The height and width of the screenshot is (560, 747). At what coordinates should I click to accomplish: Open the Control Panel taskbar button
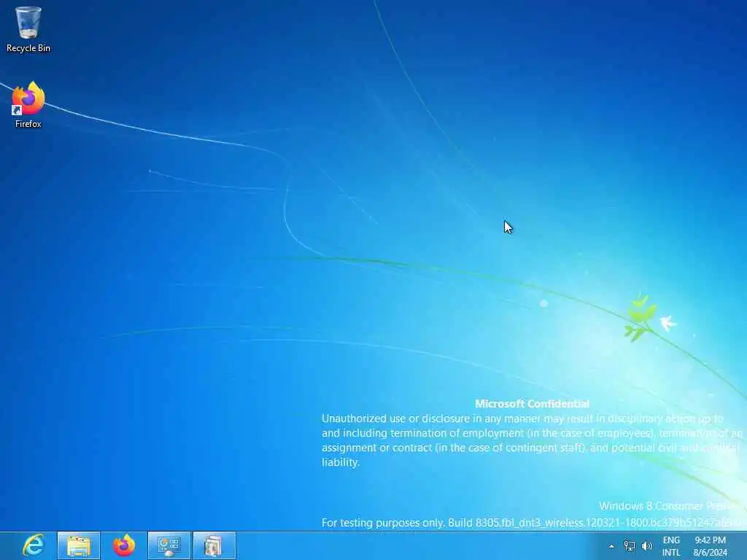pos(169,545)
